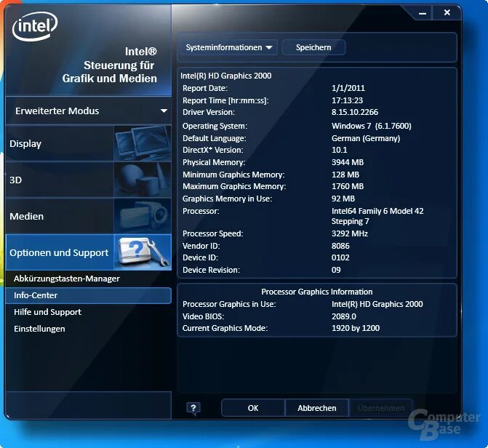
Task: Click the Display monitors thumbnail icon
Action: coord(143,143)
